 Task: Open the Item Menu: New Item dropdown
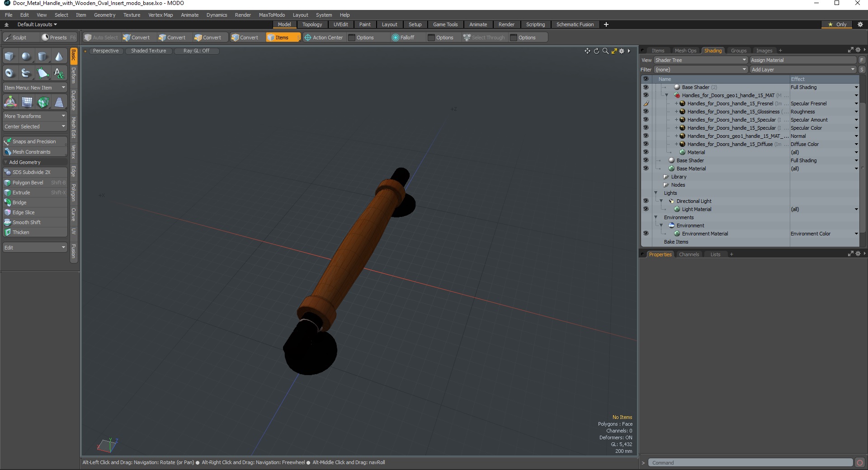pos(35,88)
